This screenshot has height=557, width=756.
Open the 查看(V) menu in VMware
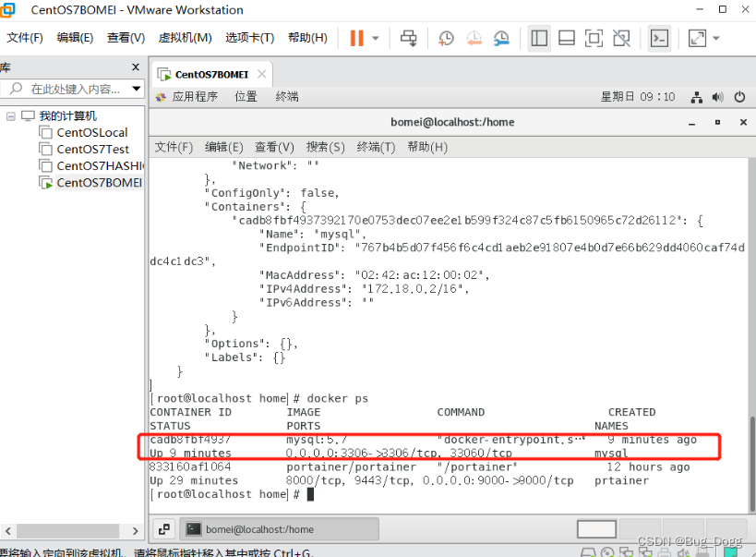click(x=126, y=38)
